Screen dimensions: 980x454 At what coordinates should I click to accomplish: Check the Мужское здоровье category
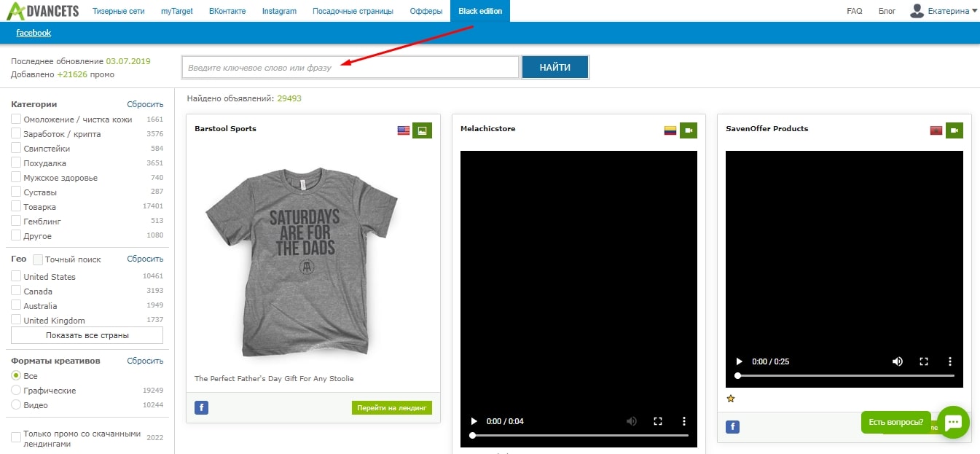tap(16, 177)
